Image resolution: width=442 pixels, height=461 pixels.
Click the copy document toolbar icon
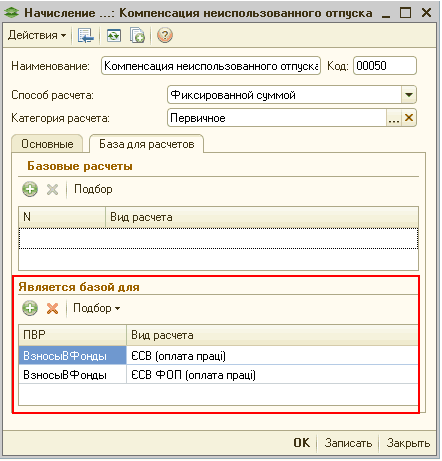(137, 35)
